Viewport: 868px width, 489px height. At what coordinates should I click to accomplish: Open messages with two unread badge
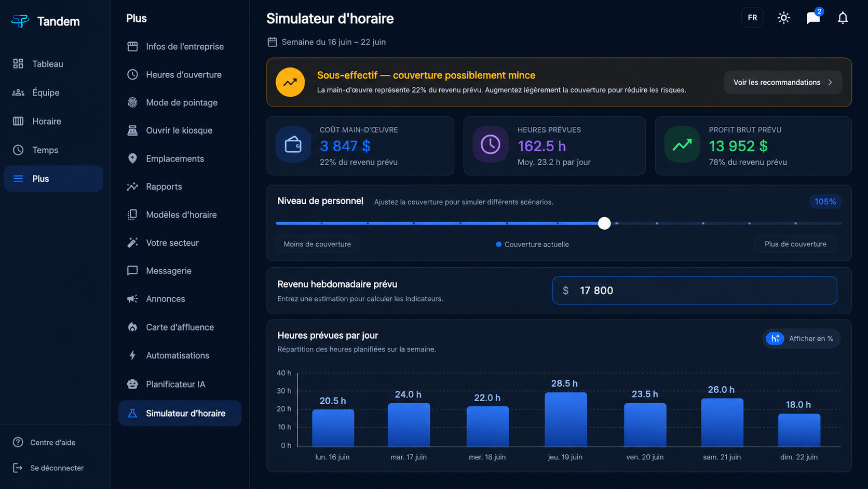coord(813,18)
